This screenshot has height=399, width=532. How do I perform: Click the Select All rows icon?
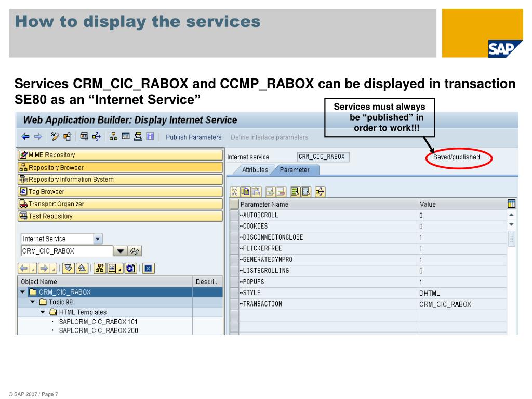295,192
